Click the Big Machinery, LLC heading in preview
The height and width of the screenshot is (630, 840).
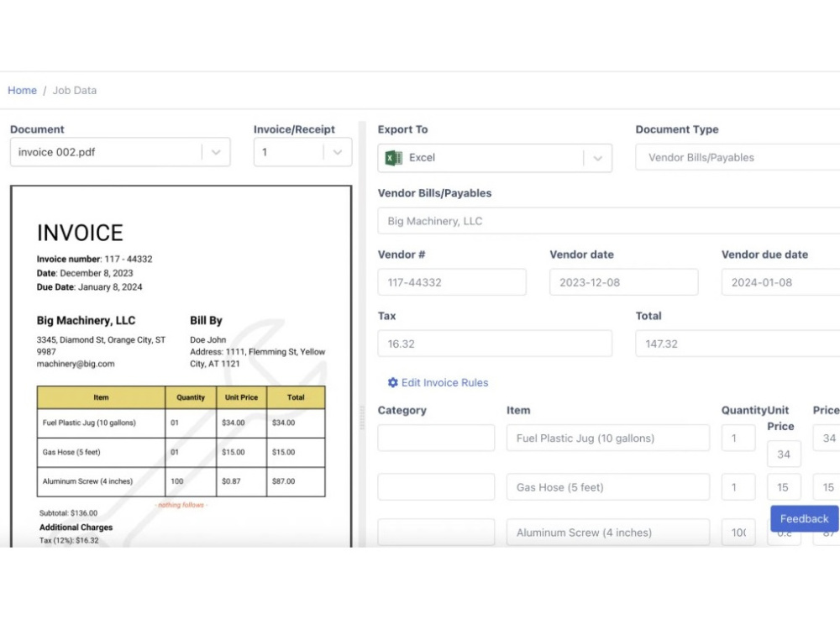click(86, 320)
